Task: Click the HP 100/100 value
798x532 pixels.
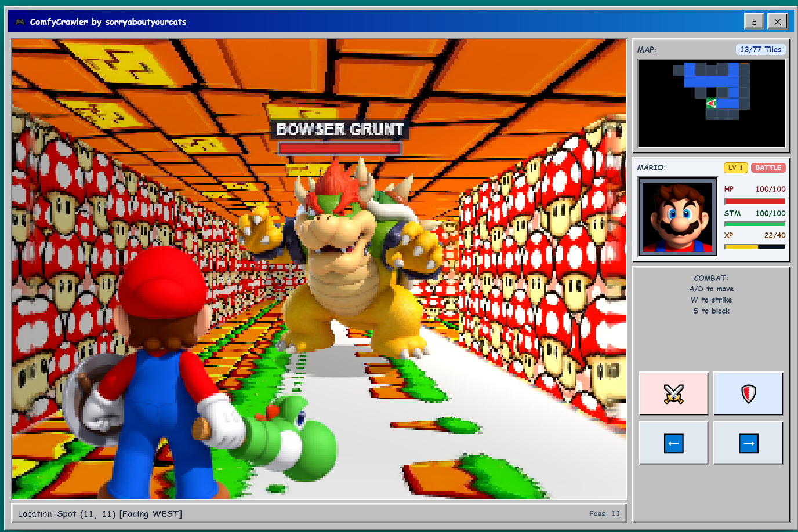Action: pyautogui.click(x=770, y=189)
